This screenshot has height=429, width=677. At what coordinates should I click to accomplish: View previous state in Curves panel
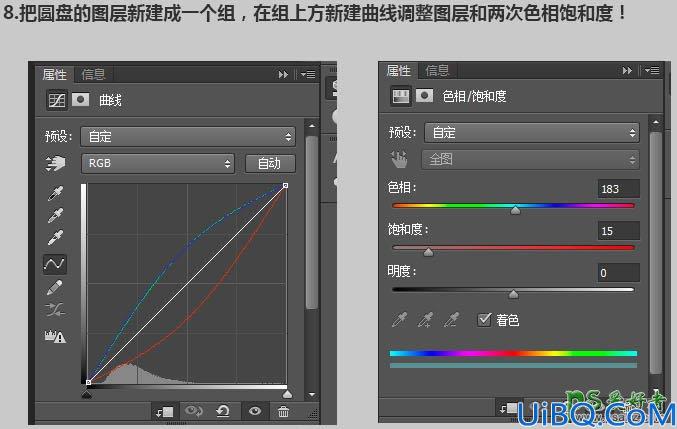pyautogui.click(x=193, y=411)
